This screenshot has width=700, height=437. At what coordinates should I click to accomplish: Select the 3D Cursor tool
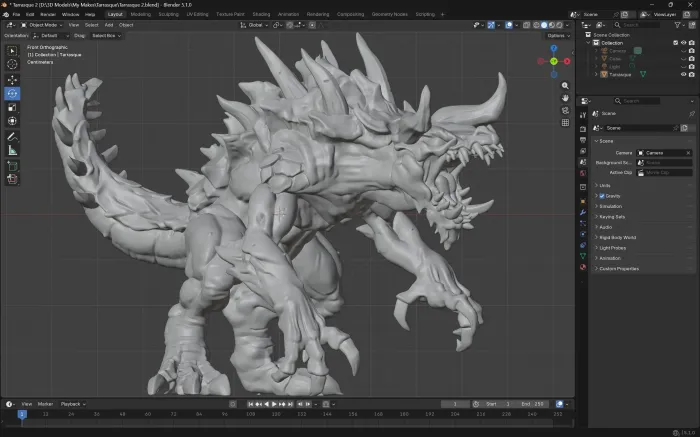pyautogui.click(x=12, y=64)
